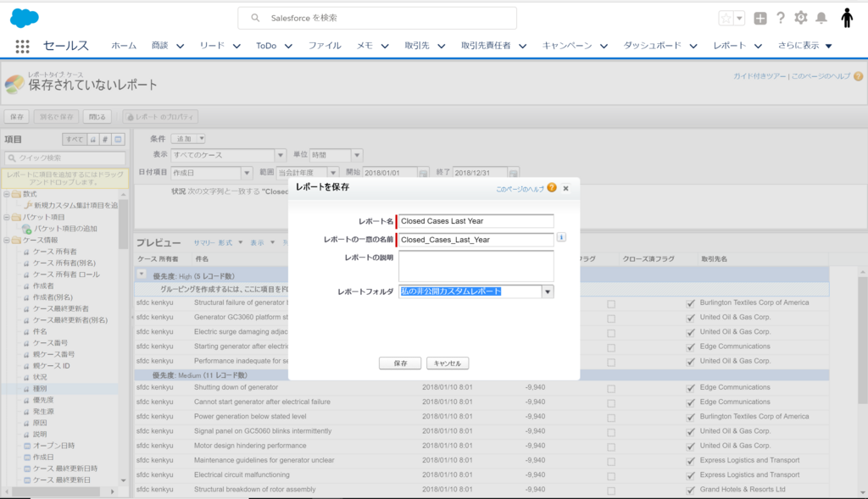Click the report properties button
Image resolution: width=868 pixels, height=499 pixels.
160,117
